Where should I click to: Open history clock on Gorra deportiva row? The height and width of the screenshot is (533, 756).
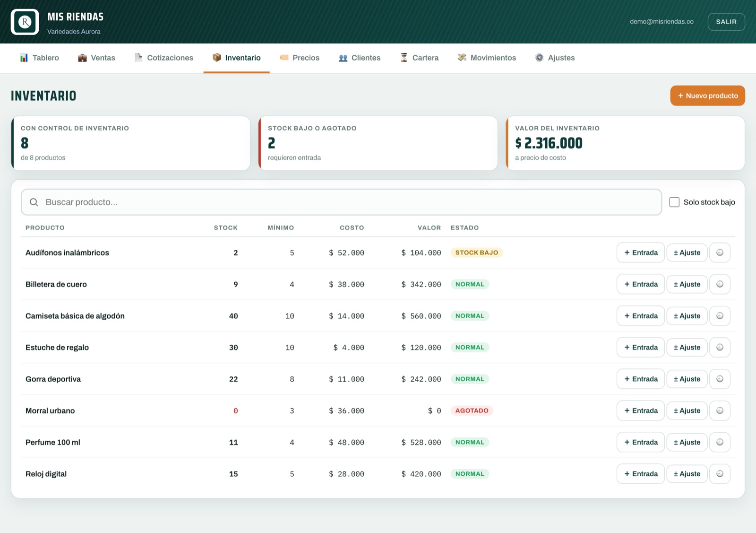point(720,379)
